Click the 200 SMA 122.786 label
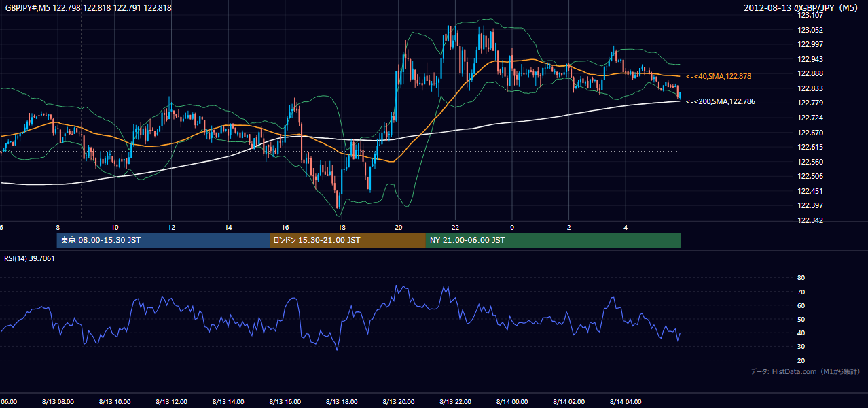 pos(721,101)
